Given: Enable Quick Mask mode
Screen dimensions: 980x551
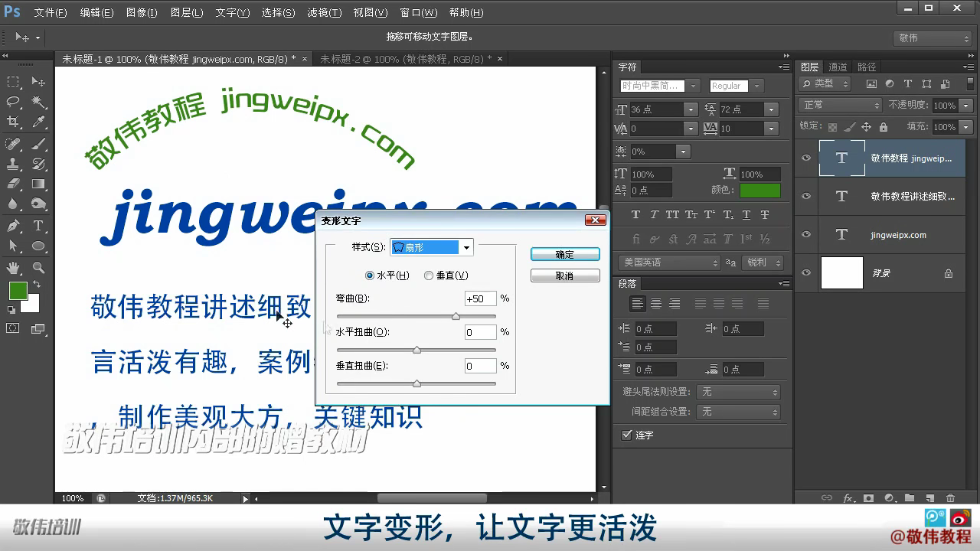Looking at the screenshot, I should (x=13, y=328).
